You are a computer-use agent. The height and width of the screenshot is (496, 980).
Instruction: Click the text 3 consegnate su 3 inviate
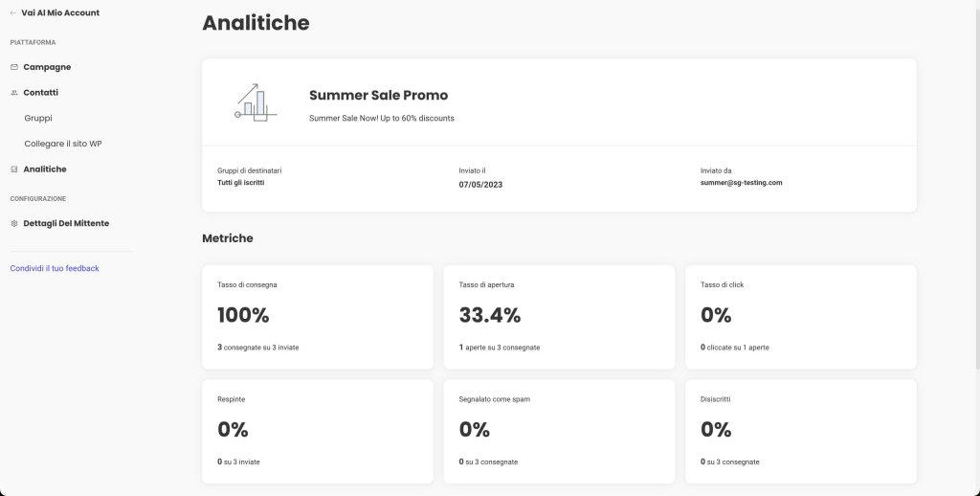258,348
